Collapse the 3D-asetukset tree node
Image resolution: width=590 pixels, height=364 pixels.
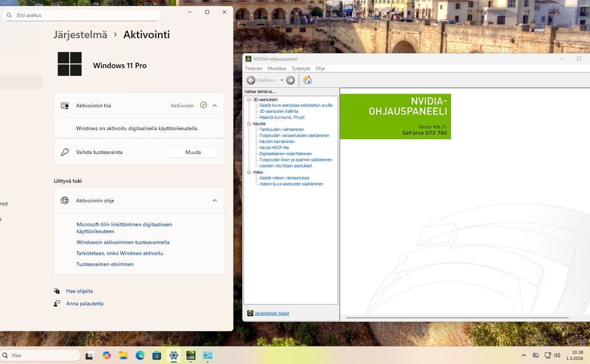click(249, 99)
